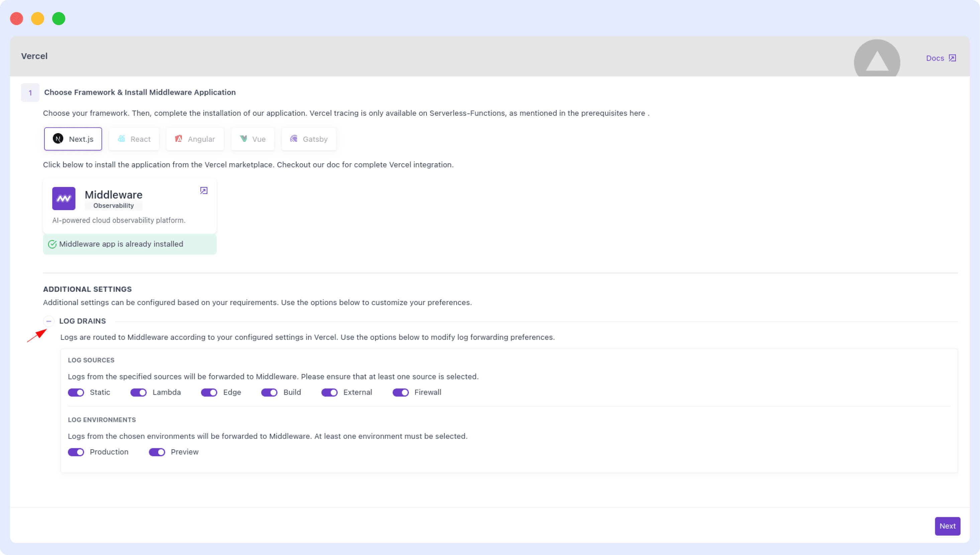Disable the Static log source toggle
Image resolution: width=980 pixels, height=555 pixels.
pos(76,393)
